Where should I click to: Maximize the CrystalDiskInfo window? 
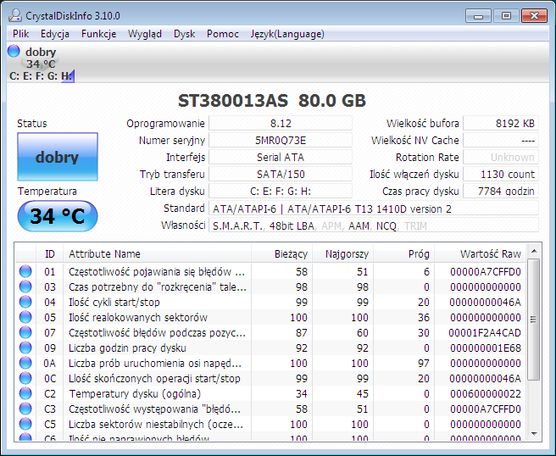[506, 16]
